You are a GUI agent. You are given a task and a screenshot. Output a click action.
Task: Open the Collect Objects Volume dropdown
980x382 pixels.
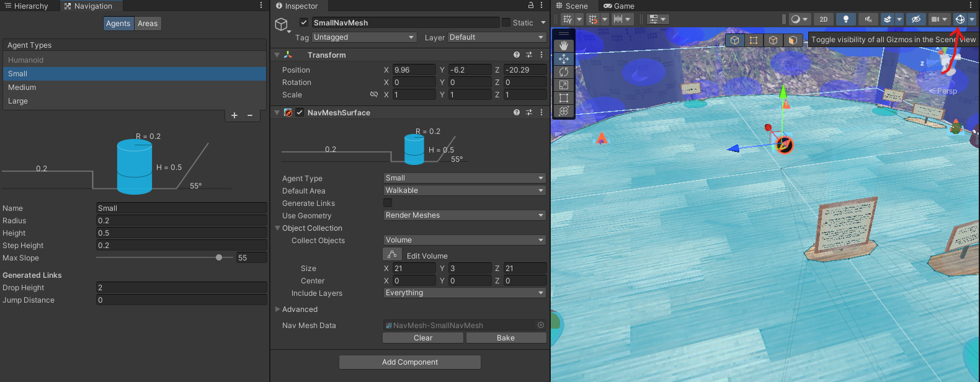(x=464, y=240)
